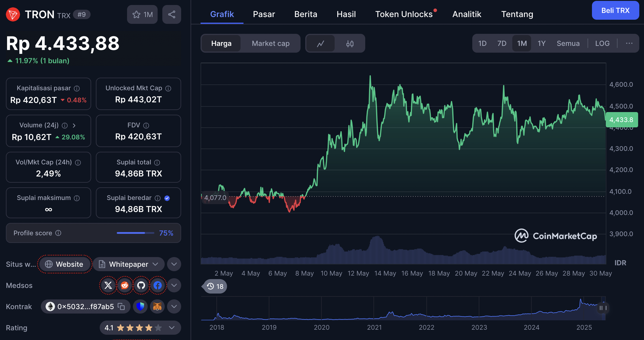Image resolution: width=644 pixels, height=340 pixels.
Task: Set chart range to 1Y
Action: click(542, 44)
